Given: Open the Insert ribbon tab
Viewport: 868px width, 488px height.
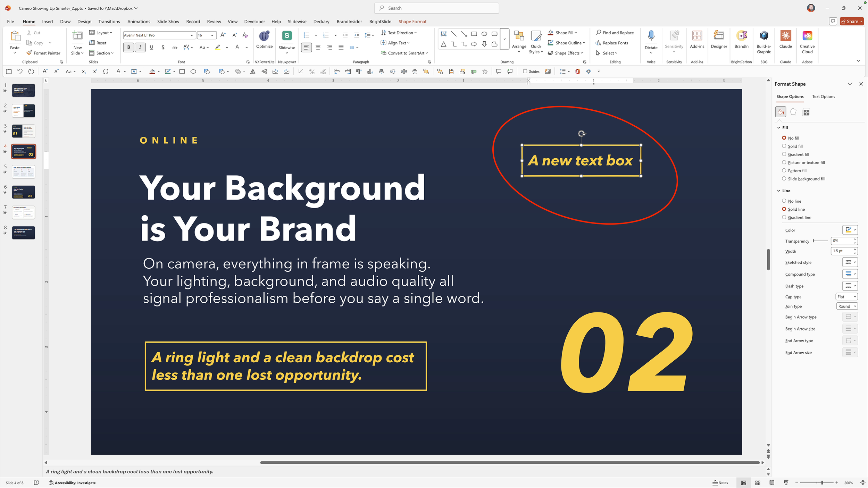Looking at the screenshot, I should pyautogui.click(x=48, y=22).
